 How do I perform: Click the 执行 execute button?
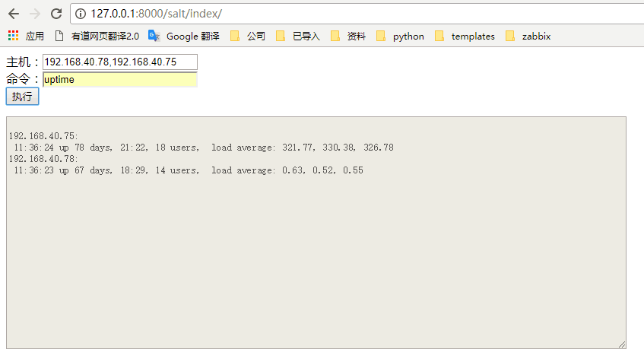(22, 97)
